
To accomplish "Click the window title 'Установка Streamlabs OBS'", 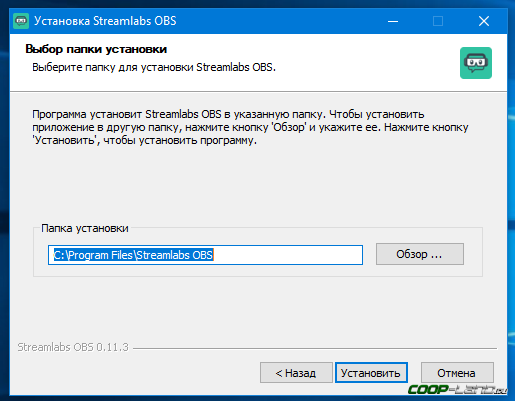I will (105, 21).
